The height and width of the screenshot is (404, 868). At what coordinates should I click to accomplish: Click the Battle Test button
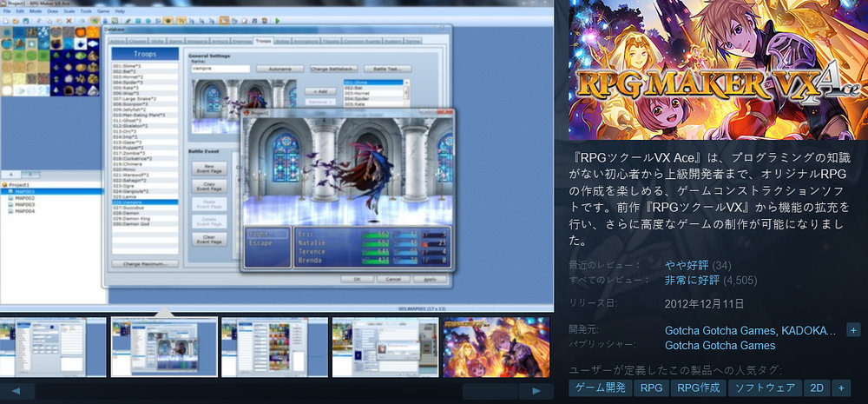[387, 69]
